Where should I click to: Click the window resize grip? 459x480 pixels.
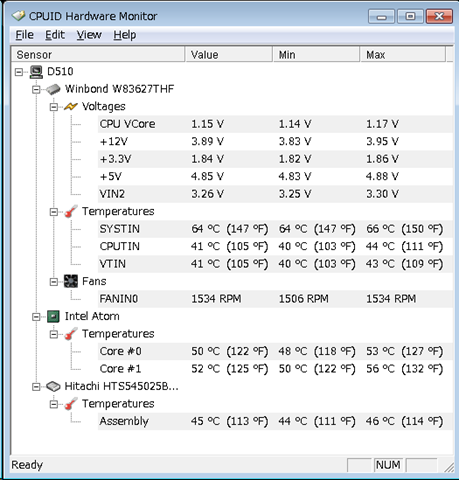449,467
